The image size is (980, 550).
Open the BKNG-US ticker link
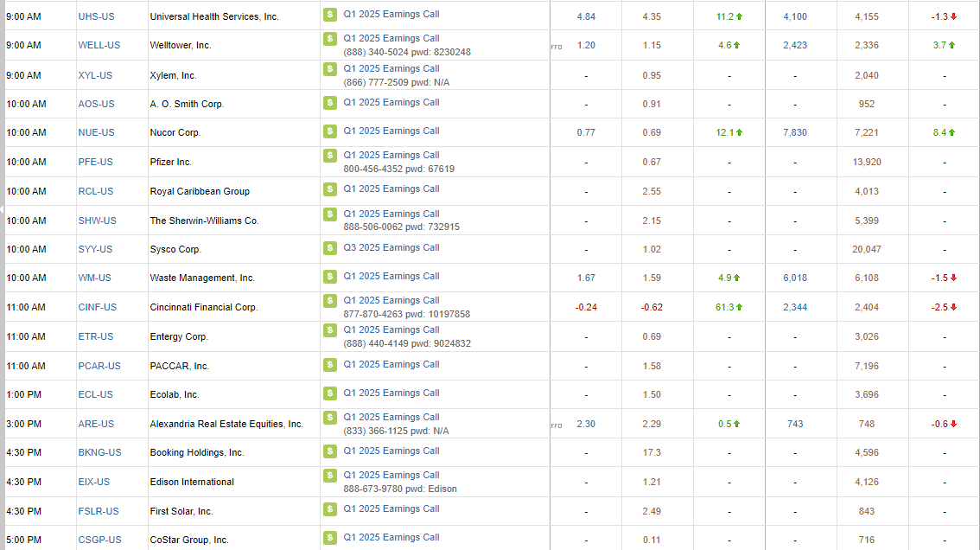100,452
